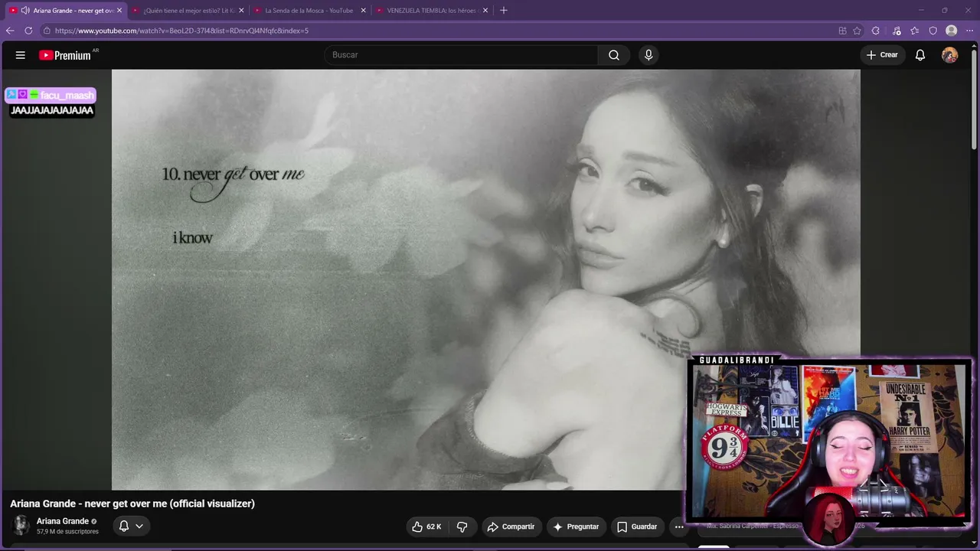
Task: Open the browser profile avatar
Action: [952, 31]
